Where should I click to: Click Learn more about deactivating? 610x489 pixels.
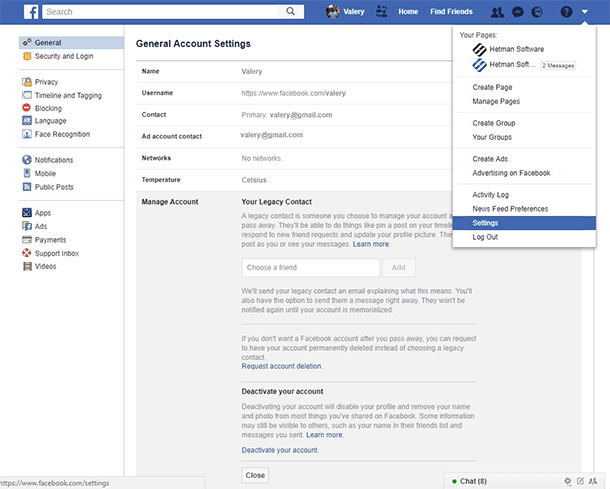[324, 435]
